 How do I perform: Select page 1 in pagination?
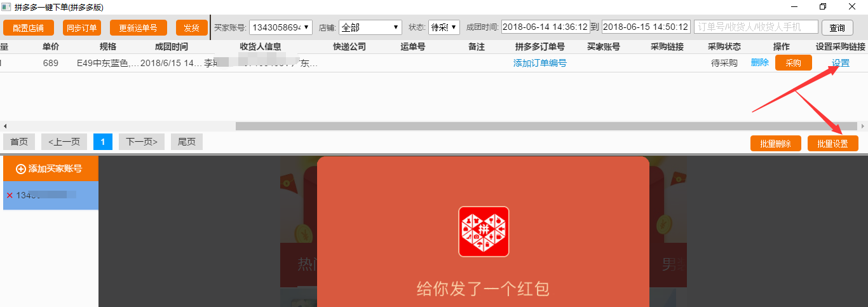click(103, 142)
